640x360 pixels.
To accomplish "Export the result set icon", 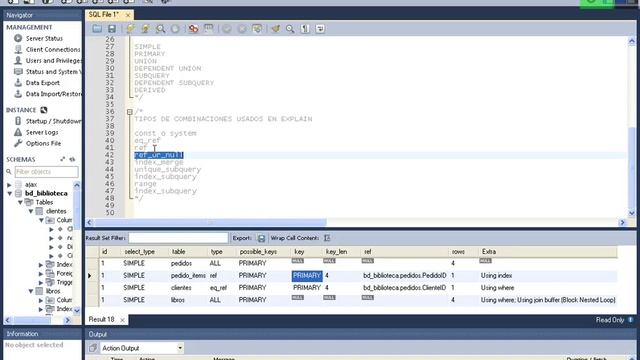I will 261,238.
